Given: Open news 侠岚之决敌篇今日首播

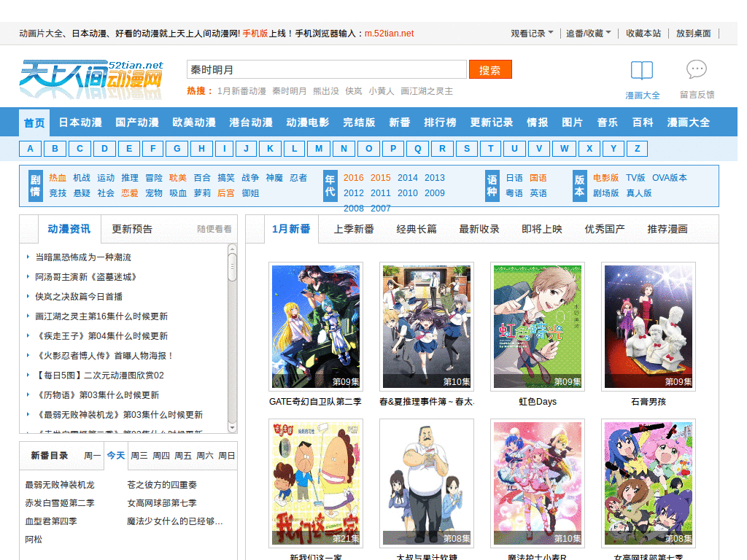Looking at the screenshot, I should tap(79, 297).
